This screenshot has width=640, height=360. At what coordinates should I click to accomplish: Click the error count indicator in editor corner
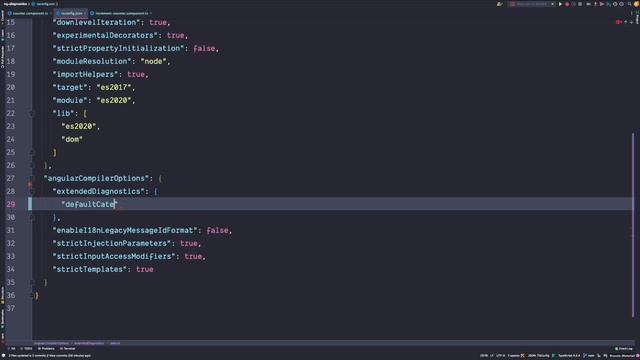pyautogui.click(x=618, y=22)
